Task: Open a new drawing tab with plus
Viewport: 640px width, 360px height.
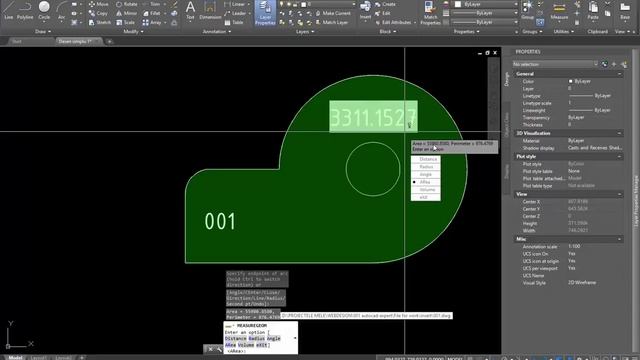Action: 109,41
